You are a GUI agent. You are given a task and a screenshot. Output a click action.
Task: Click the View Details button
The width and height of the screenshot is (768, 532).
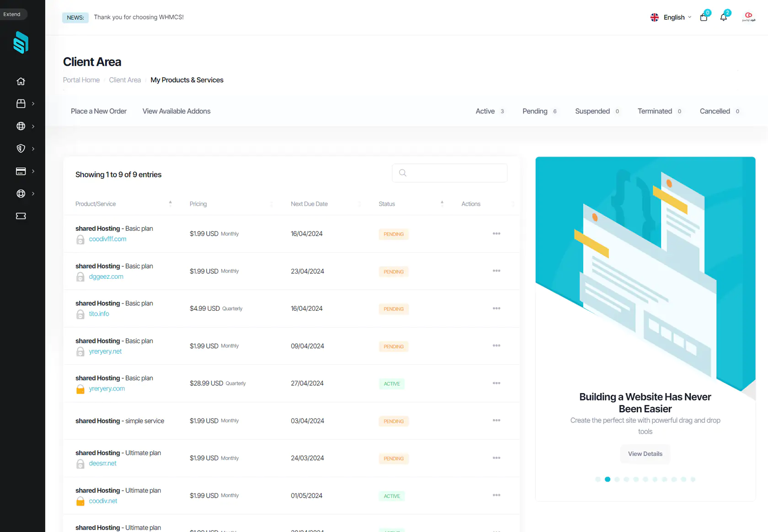645,454
